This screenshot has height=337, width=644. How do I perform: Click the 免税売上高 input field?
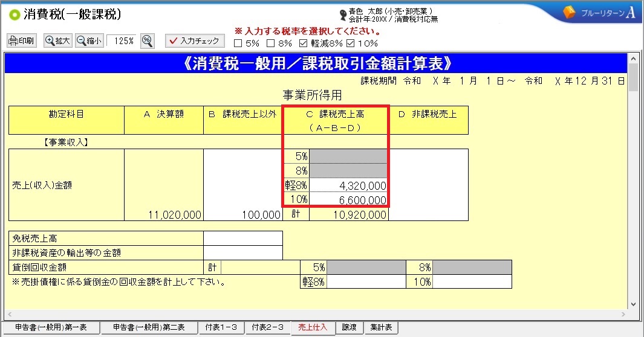[242, 238]
